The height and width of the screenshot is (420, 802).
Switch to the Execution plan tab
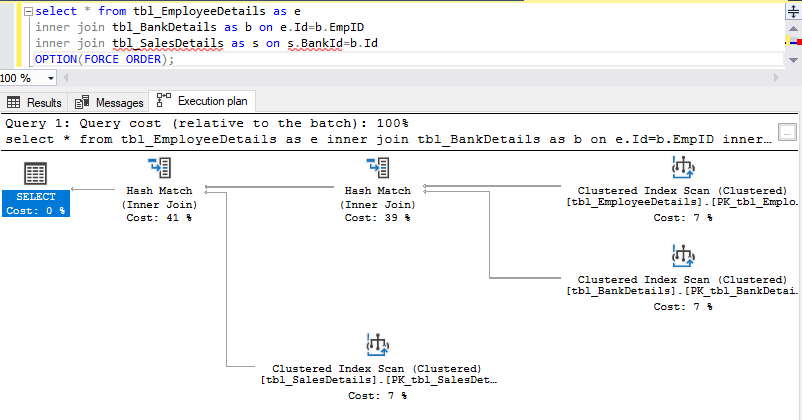coord(202,101)
